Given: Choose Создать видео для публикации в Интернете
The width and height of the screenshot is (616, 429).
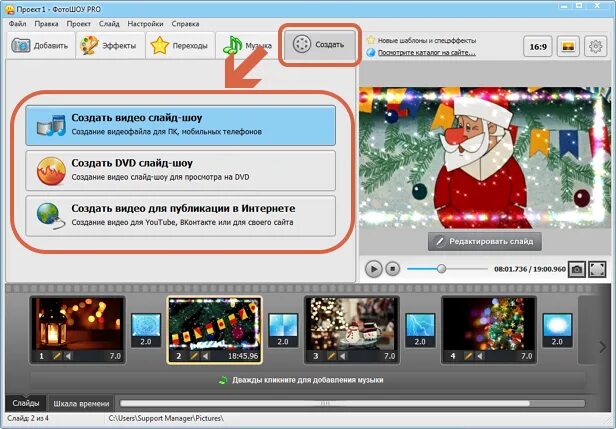Looking at the screenshot, I should 180,216.
